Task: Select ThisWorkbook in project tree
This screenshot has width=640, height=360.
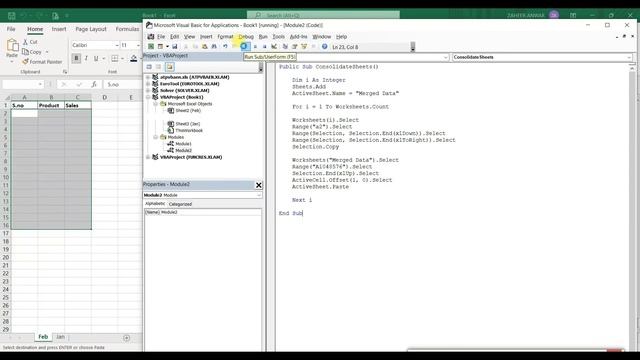Action: [x=189, y=130]
